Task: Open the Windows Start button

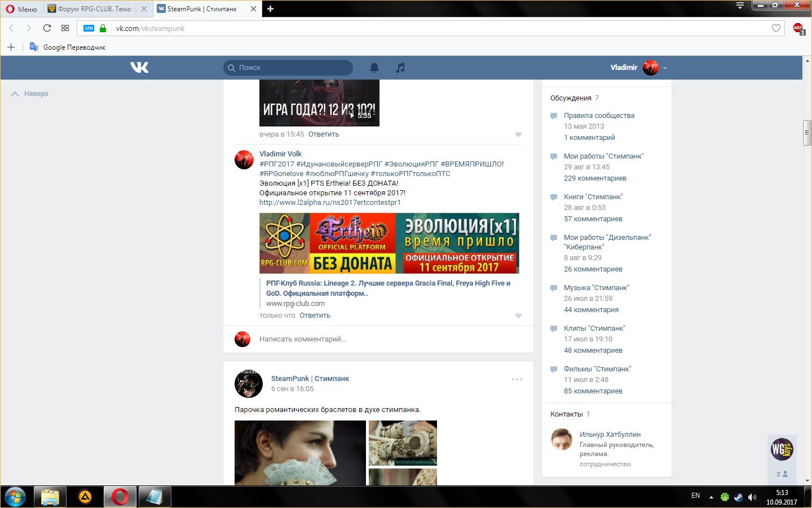Action: point(15,497)
